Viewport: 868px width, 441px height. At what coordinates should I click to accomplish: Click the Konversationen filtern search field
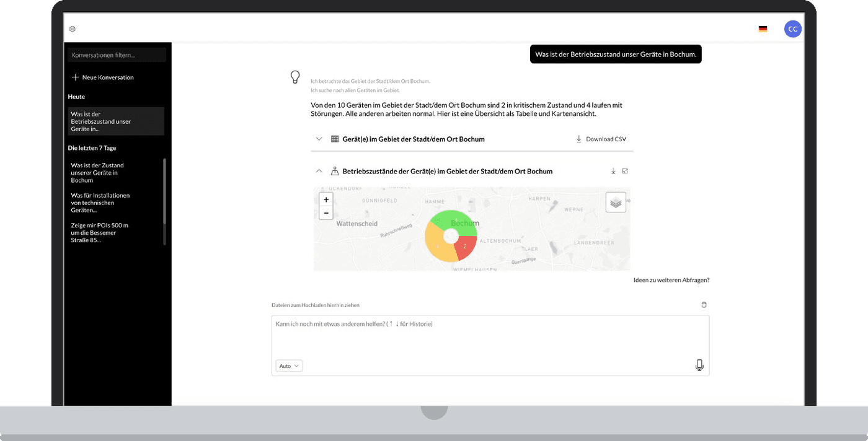click(117, 55)
